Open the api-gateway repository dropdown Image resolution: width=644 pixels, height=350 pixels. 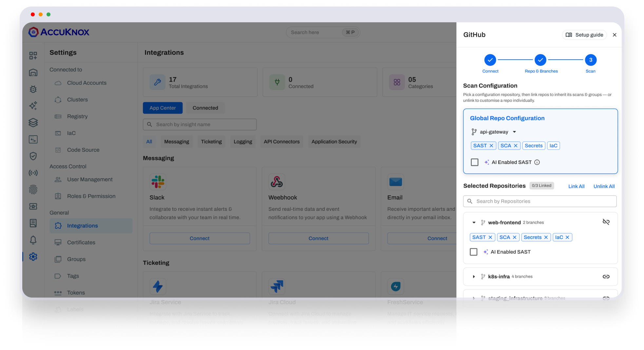(x=494, y=132)
